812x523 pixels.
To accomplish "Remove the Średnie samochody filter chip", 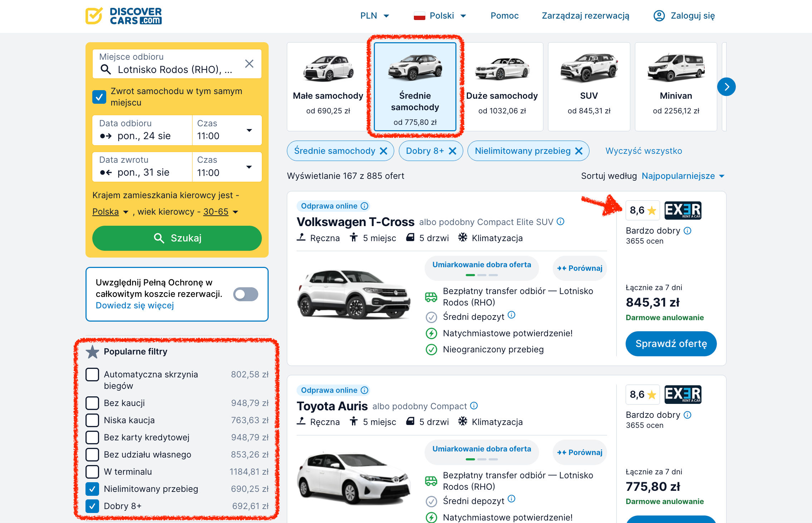I will [x=383, y=151].
